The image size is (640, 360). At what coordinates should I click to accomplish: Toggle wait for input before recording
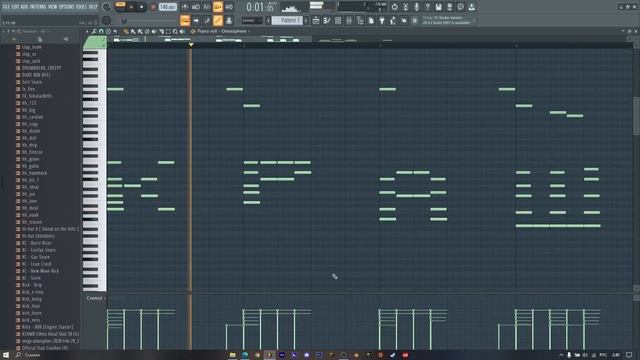pyautogui.click(x=196, y=7)
